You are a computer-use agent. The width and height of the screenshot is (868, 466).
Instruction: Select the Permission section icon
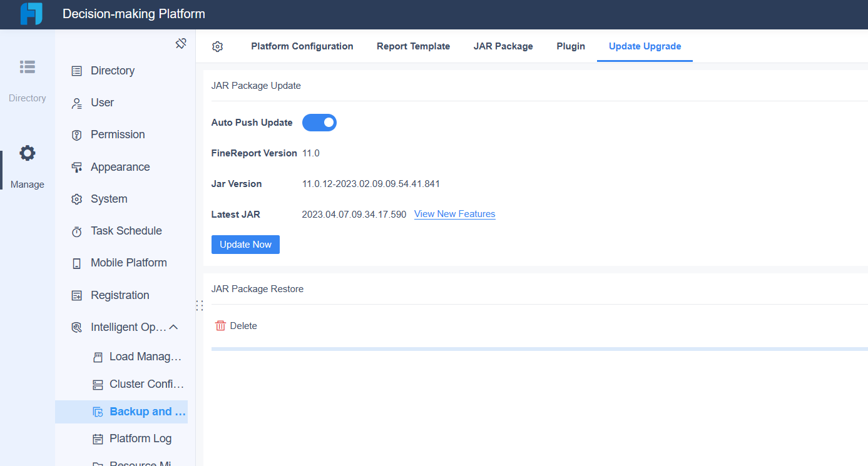pyautogui.click(x=75, y=134)
